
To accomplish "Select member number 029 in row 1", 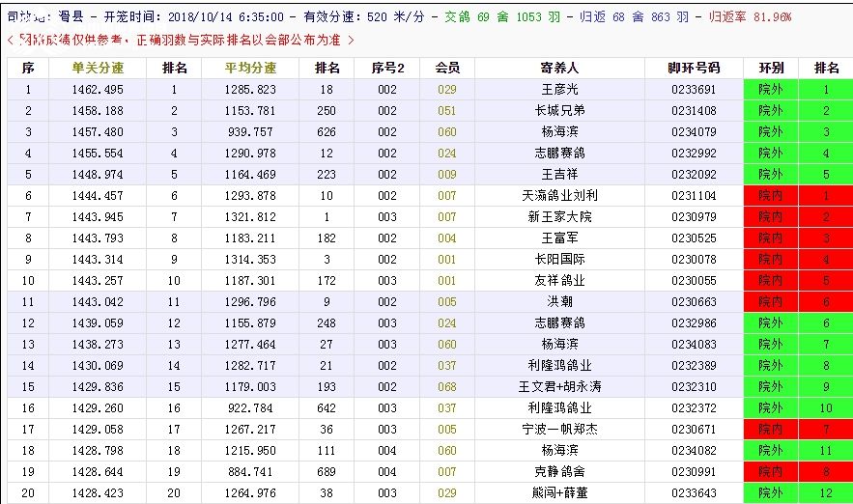I will (x=446, y=90).
